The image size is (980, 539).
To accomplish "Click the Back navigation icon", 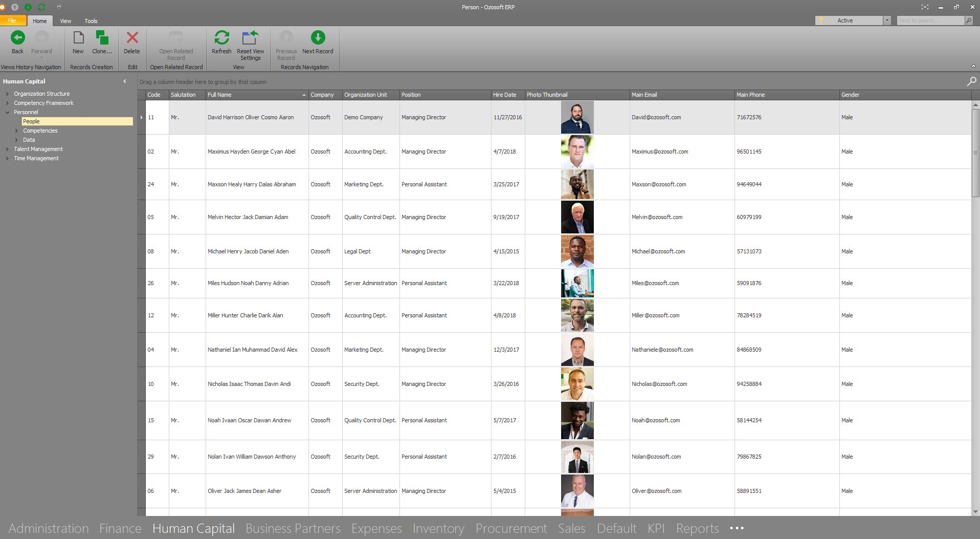I will point(17,37).
